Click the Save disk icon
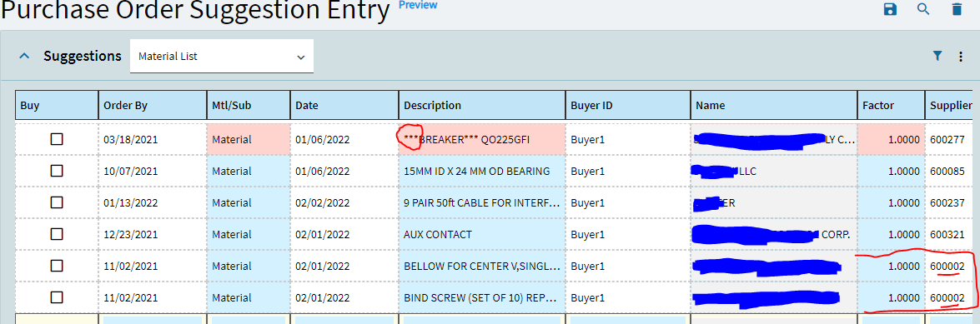Viewport: 980px width, 324px height. pyautogui.click(x=890, y=8)
